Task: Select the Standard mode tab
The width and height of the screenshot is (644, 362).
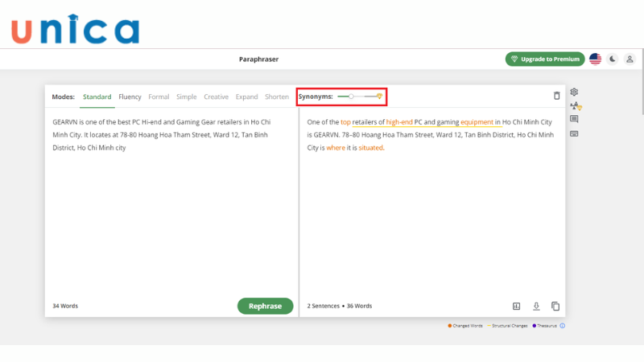Action: coord(97,97)
